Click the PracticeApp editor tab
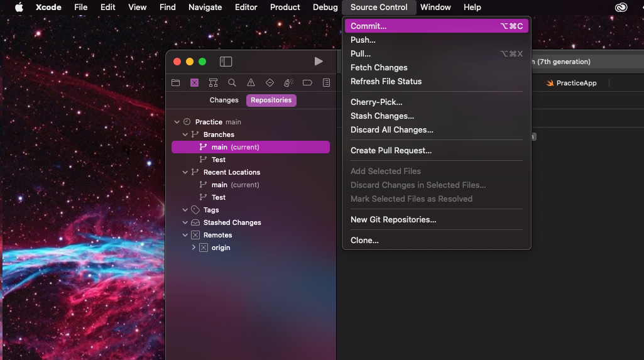Image resolution: width=644 pixels, height=360 pixels. (572, 83)
